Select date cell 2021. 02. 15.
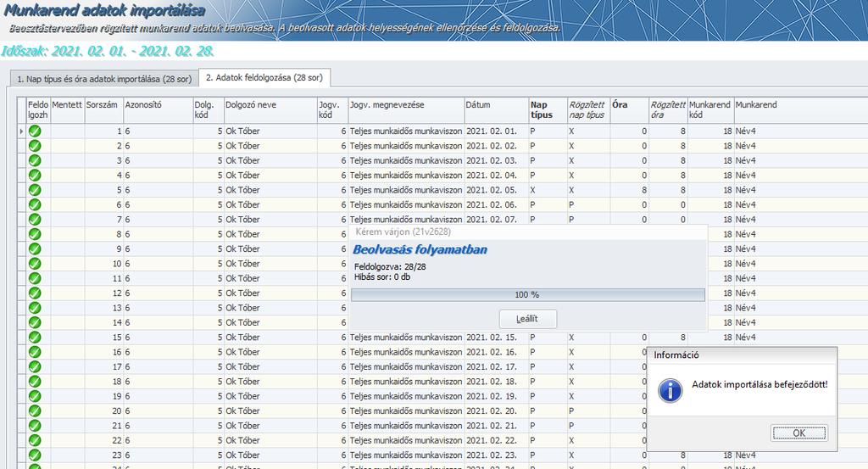Viewport: 868px width, 469px height. pos(497,338)
